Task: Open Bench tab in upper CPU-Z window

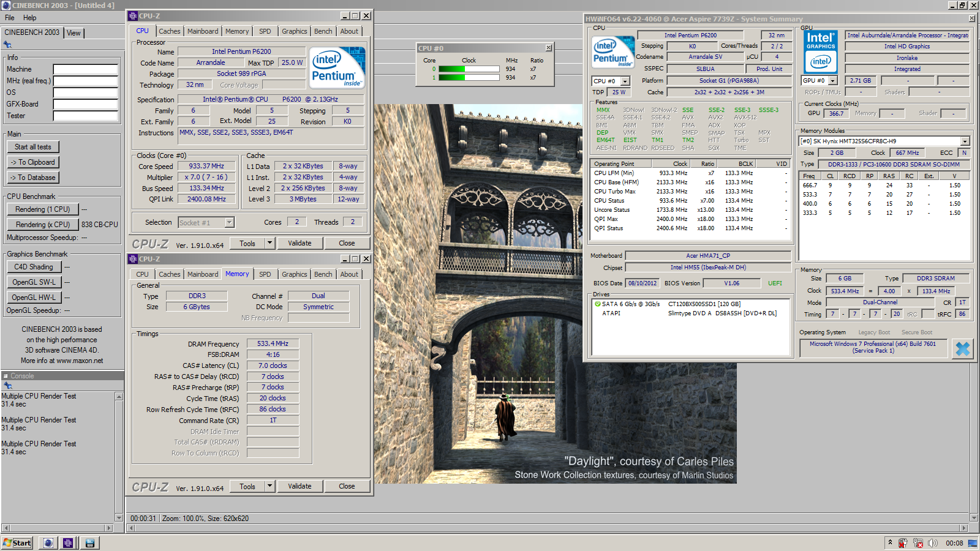Action: click(x=323, y=31)
